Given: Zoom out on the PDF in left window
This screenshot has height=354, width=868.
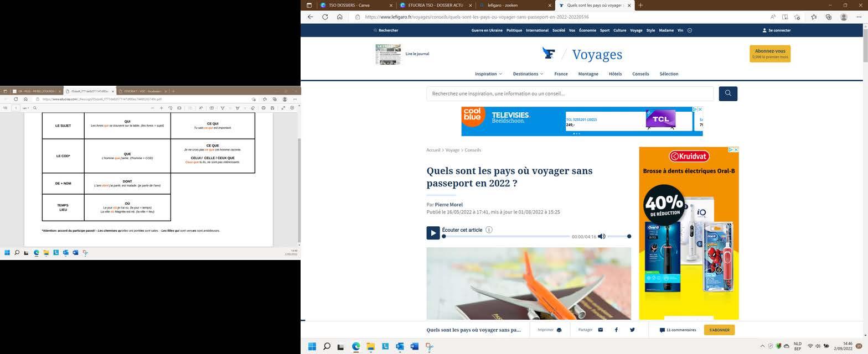Looking at the screenshot, I should 153,108.
